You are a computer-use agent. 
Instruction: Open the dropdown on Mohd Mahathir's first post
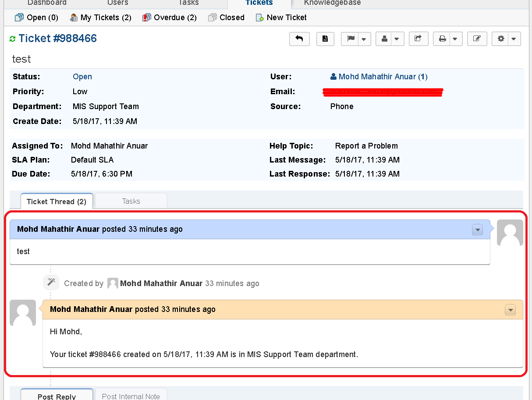point(477,230)
